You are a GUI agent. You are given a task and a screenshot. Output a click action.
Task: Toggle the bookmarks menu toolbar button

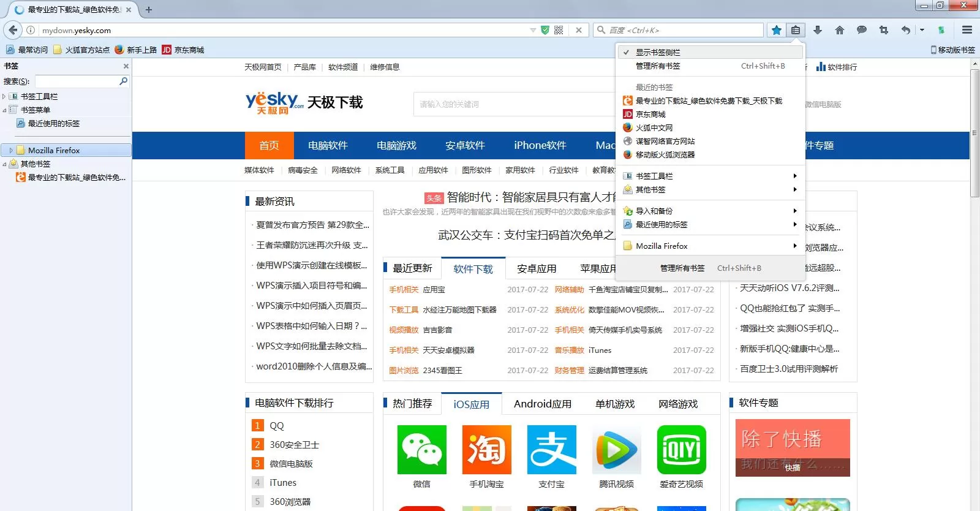795,30
